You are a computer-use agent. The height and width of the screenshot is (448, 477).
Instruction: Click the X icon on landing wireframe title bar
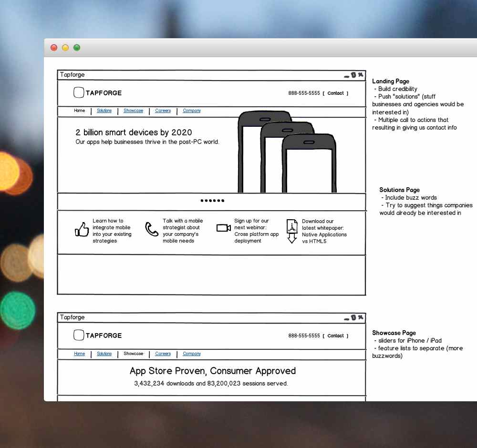point(361,75)
